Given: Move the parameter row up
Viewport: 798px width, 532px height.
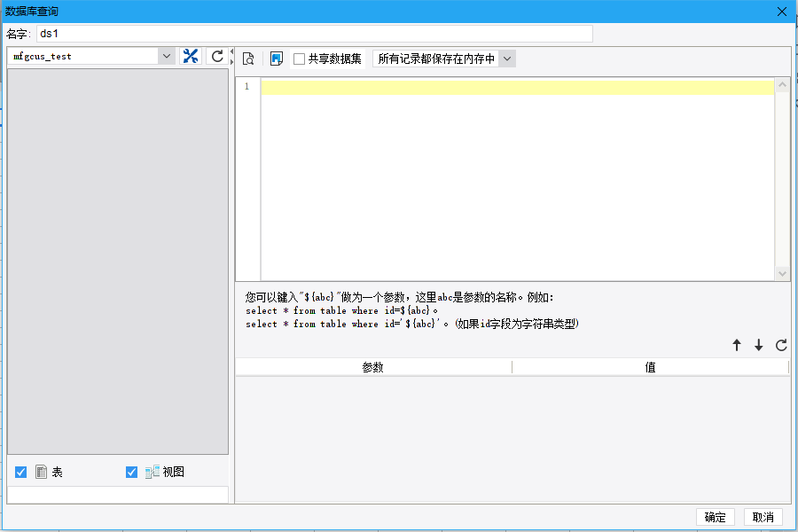Looking at the screenshot, I should (x=737, y=345).
